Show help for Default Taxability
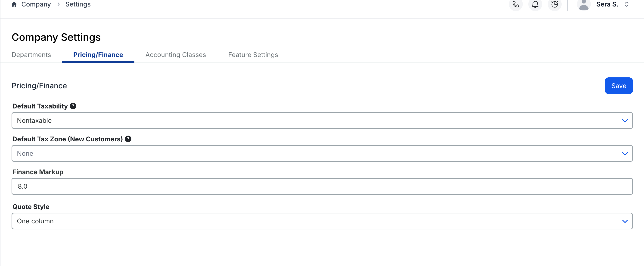The width and height of the screenshot is (644, 266). coord(73,106)
